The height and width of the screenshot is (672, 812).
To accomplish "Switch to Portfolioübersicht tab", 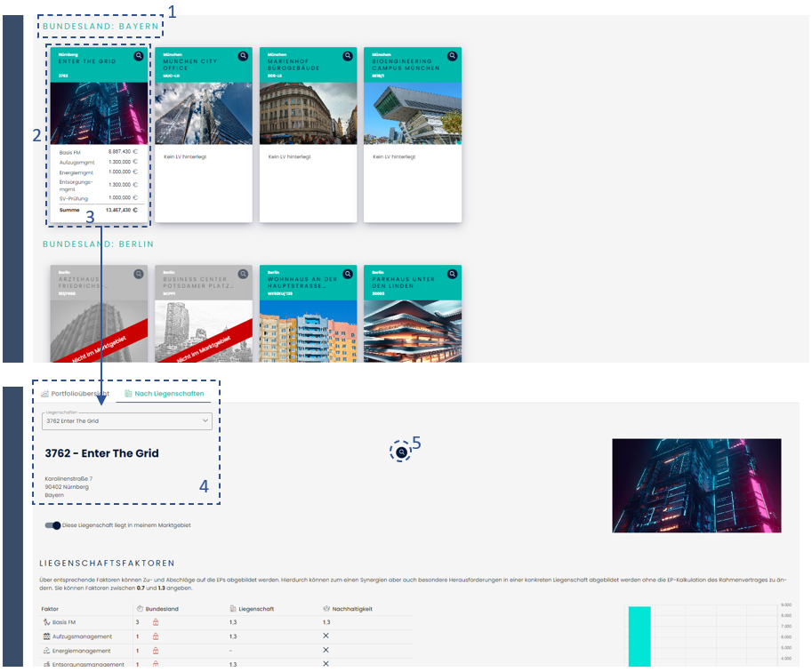I will click(75, 393).
